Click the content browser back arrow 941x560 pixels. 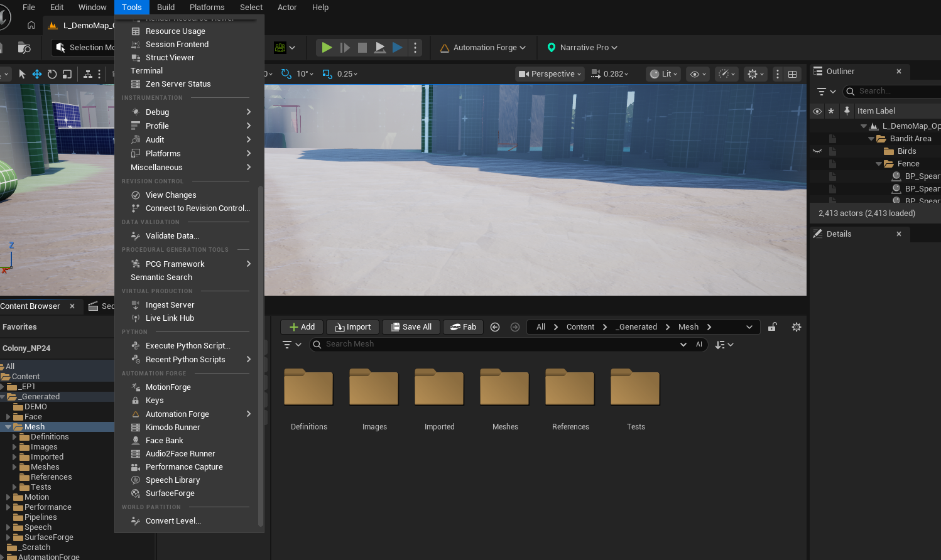tap(495, 326)
